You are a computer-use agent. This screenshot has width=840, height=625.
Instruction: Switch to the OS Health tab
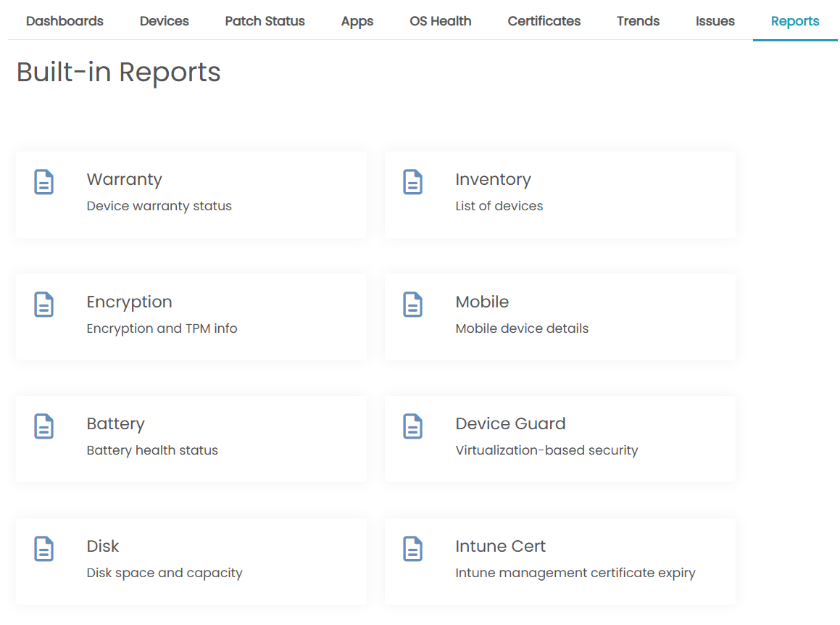pos(440,21)
